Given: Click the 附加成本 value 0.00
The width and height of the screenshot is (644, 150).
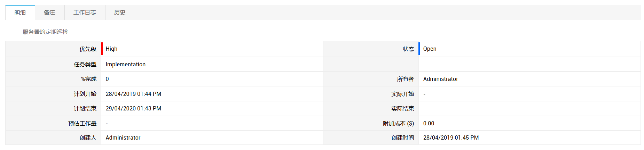Looking at the screenshot, I should tap(429, 124).
